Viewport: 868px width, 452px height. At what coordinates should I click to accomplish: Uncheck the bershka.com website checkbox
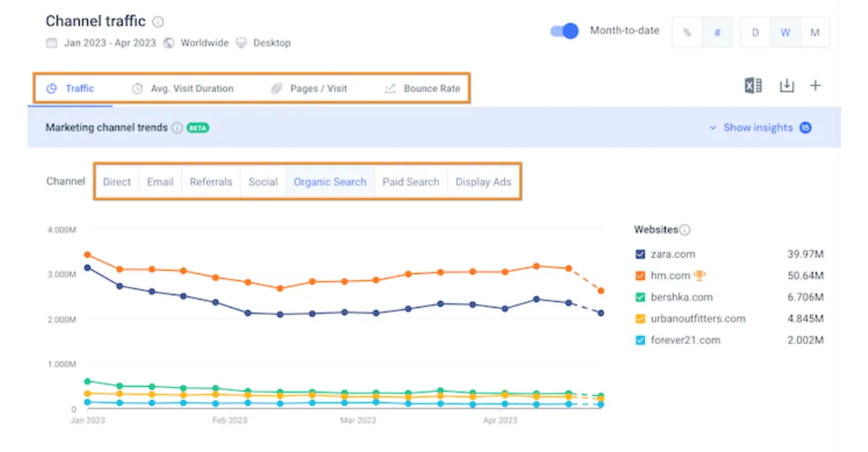coord(640,297)
